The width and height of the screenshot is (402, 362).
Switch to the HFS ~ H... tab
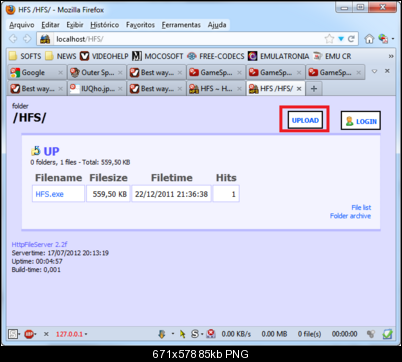coord(216,89)
